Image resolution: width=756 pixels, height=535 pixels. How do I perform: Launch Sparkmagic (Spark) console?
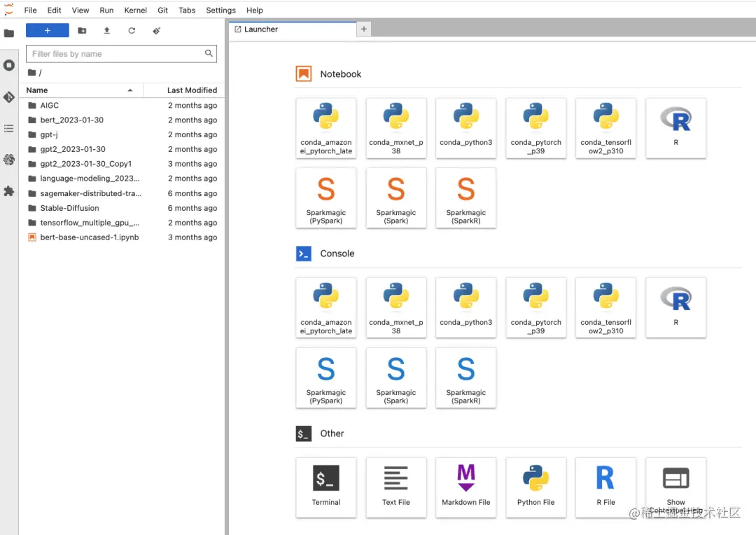point(395,378)
